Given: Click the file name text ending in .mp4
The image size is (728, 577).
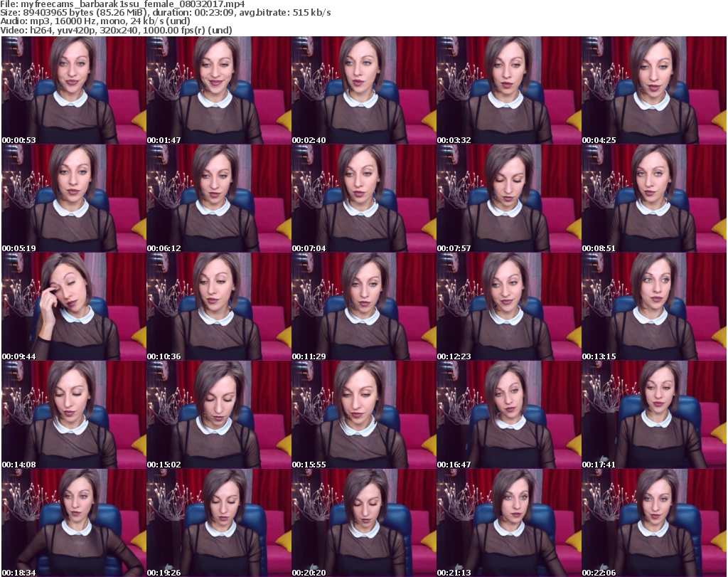Looking at the screenshot, I should point(133,4).
